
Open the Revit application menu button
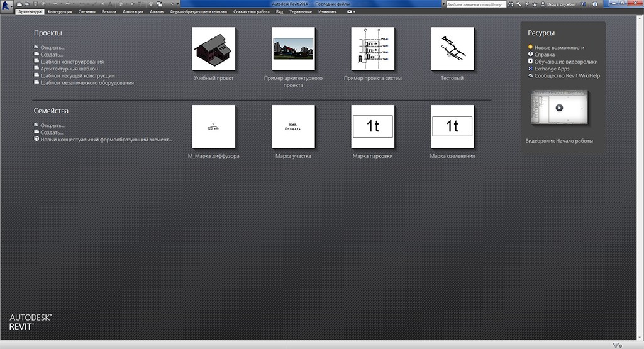tap(6, 6)
